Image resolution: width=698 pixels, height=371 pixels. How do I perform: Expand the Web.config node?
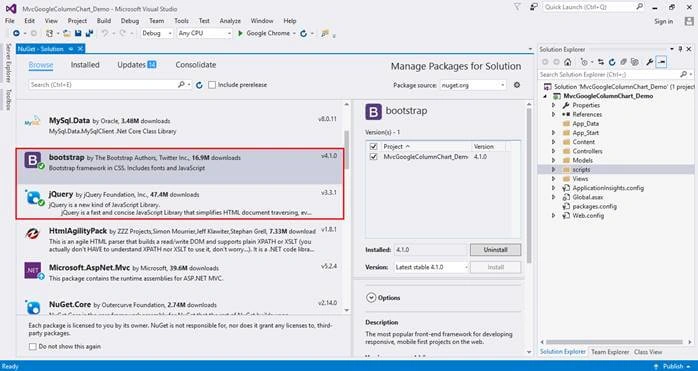coord(553,216)
